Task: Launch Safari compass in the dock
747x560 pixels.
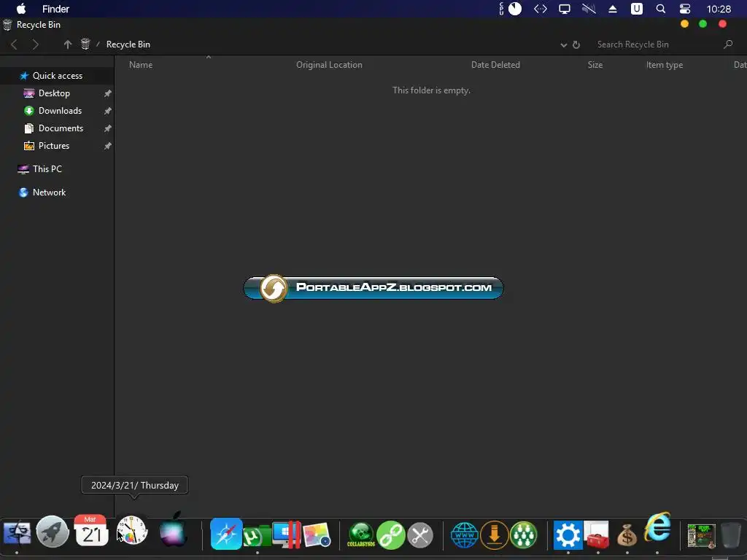Action: [x=226, y=534]
